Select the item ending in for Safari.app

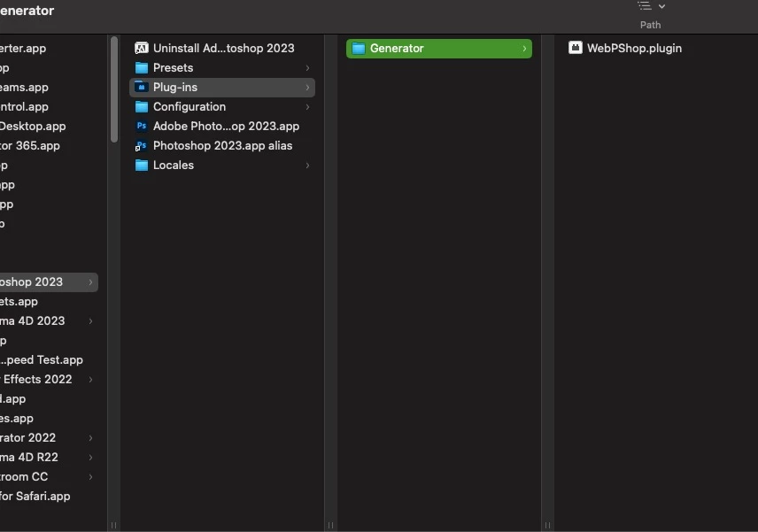pos(35,497)
